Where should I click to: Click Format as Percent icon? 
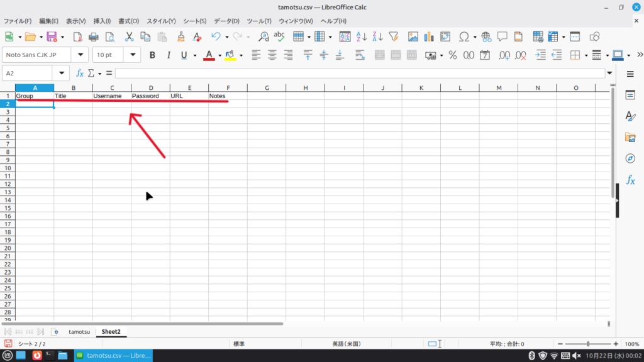click(x=452, y=55)
